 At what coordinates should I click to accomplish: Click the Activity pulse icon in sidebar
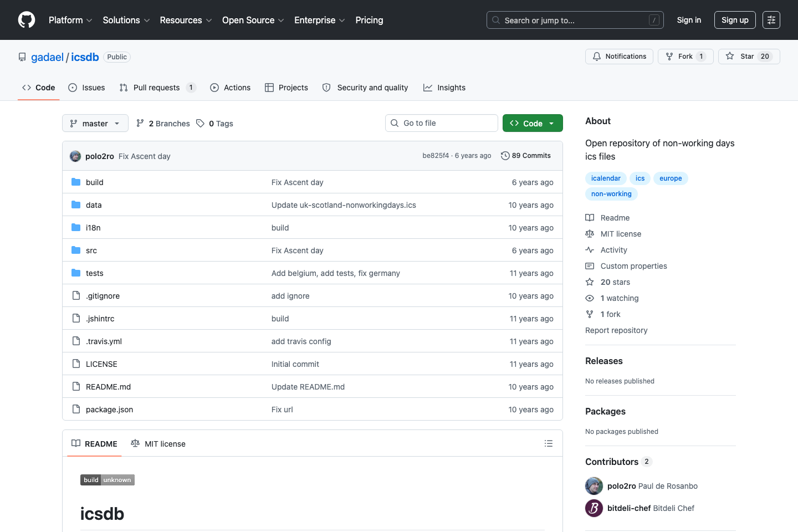click(590, 250)
